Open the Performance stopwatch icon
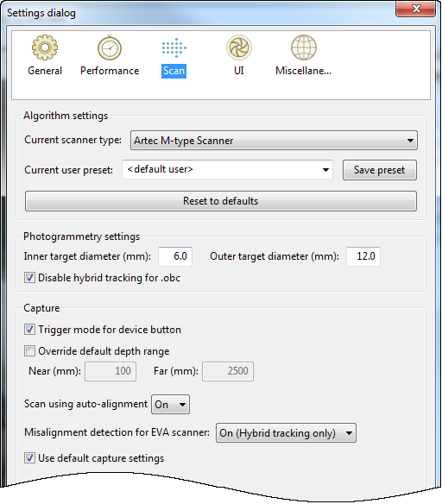The height and width of the screenshot is (504, 442). [110, 47]
